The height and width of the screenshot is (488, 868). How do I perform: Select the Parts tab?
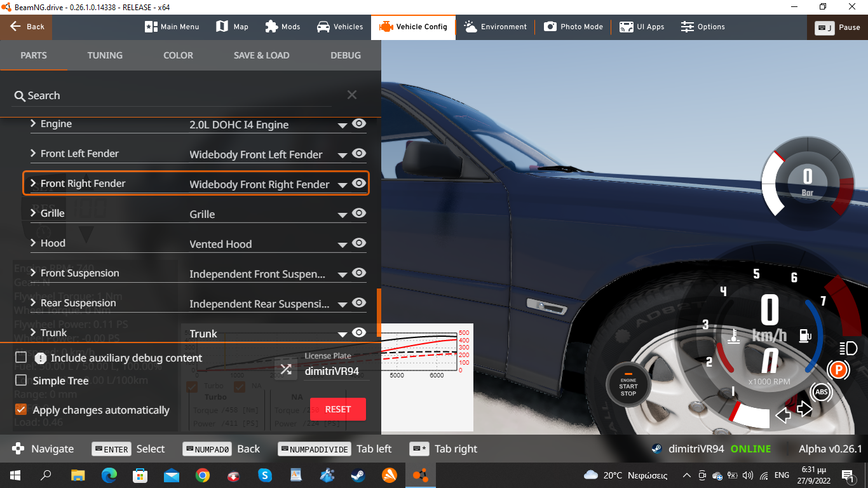[x=34, y=55]
